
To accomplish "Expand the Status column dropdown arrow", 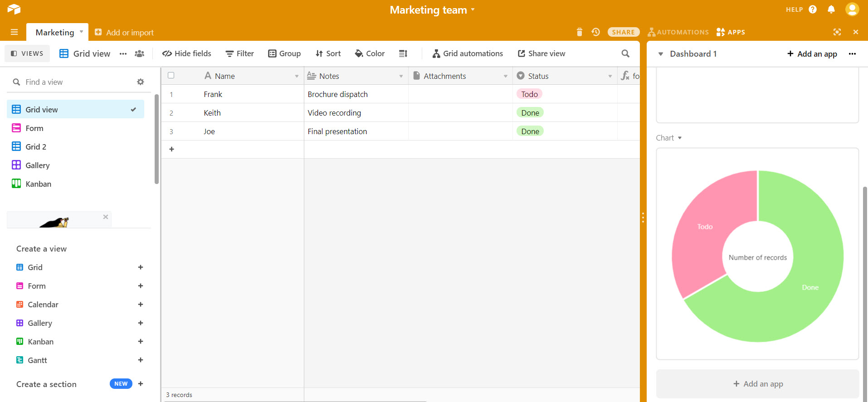I will 610,76.
